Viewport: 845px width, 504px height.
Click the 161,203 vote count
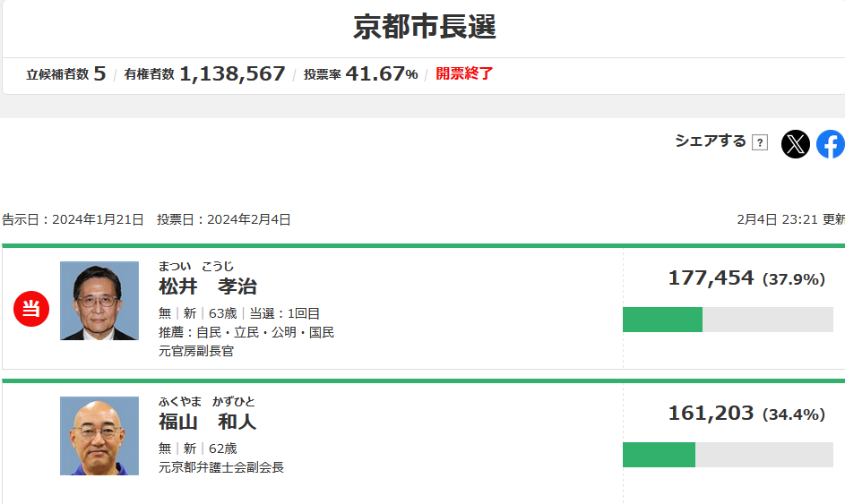[711, 414]
